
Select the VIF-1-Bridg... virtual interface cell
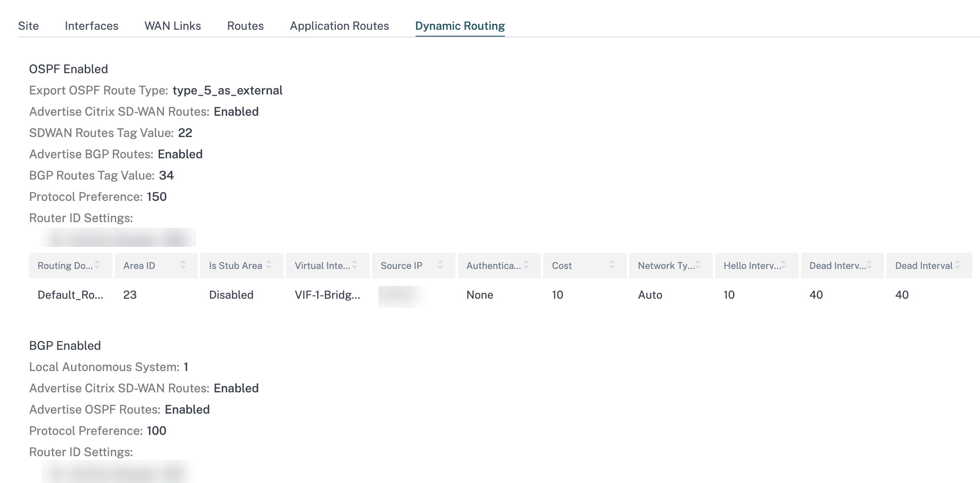tap(327, 295)
